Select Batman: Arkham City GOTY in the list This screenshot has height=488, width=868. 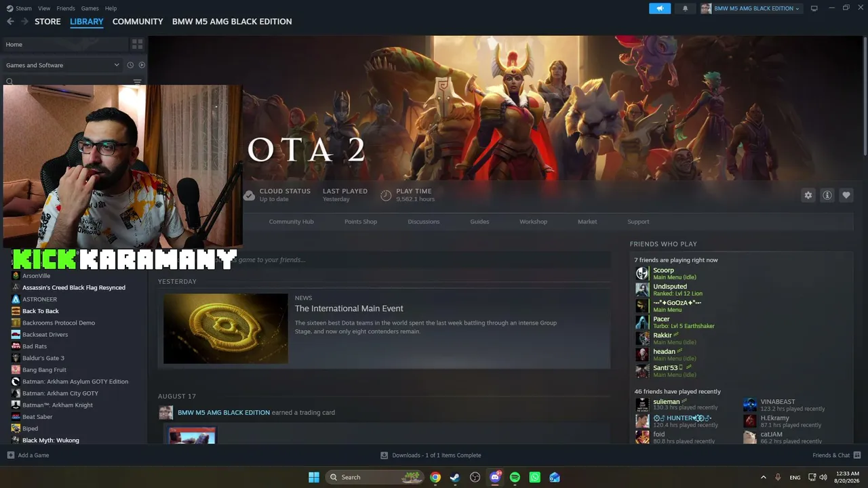point(60,393)
